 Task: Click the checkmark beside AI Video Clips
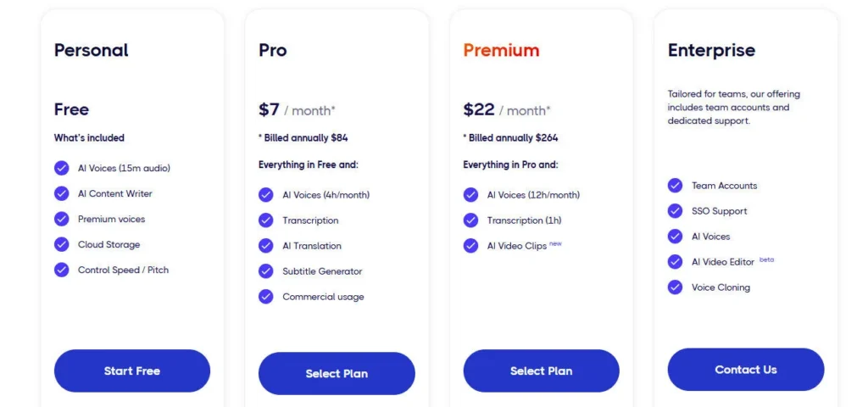pyautogui.click(x=470, y=246)
